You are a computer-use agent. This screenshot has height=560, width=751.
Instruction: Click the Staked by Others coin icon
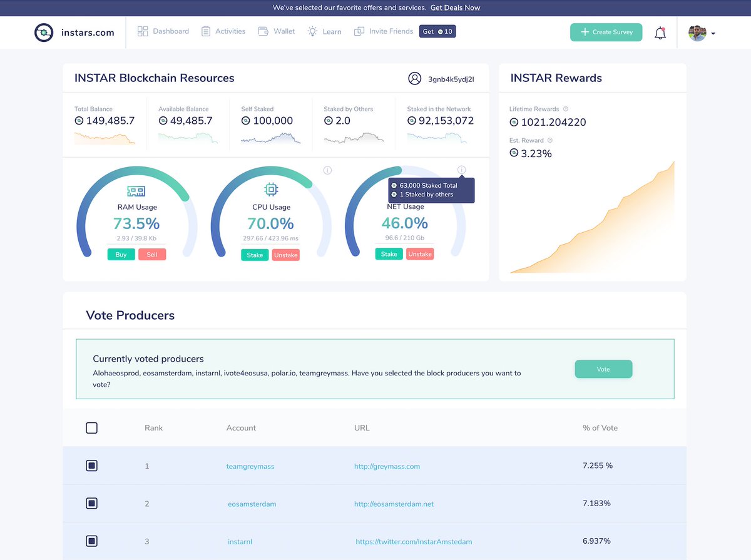point(328,121)
